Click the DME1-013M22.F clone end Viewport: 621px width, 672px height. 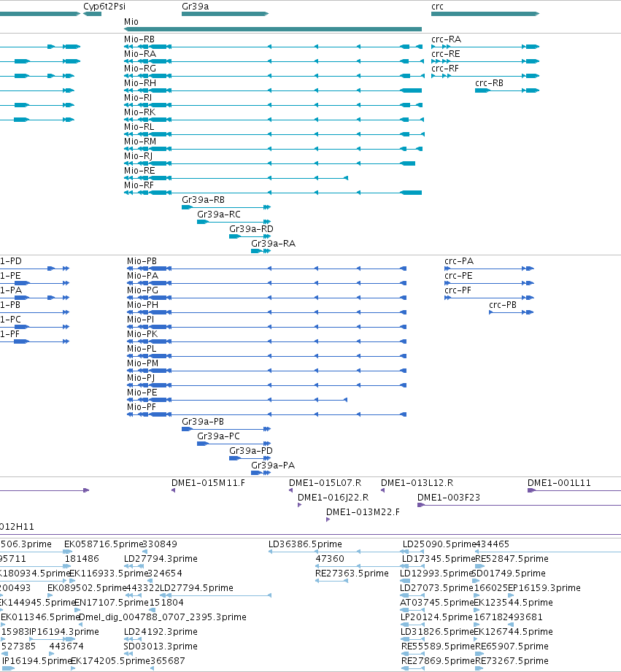click(x=328, y=520)
